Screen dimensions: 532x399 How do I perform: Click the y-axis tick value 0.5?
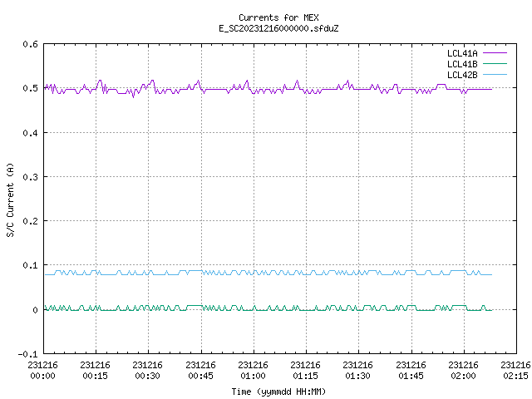tap(30, 88)
